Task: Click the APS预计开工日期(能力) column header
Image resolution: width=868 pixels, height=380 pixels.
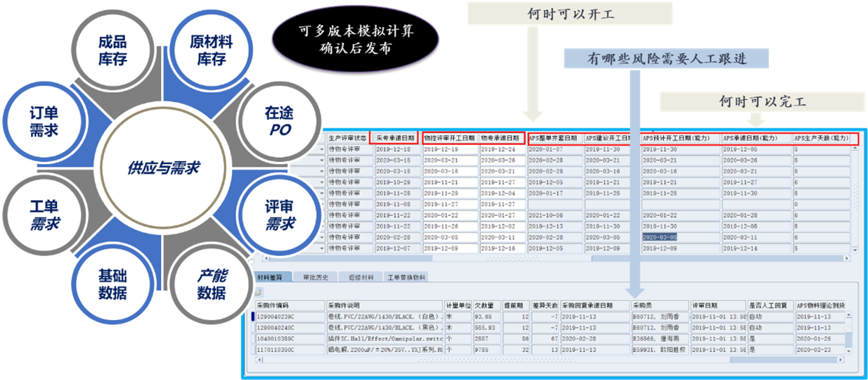Action: pyautogui.click(x=681, y=139)
